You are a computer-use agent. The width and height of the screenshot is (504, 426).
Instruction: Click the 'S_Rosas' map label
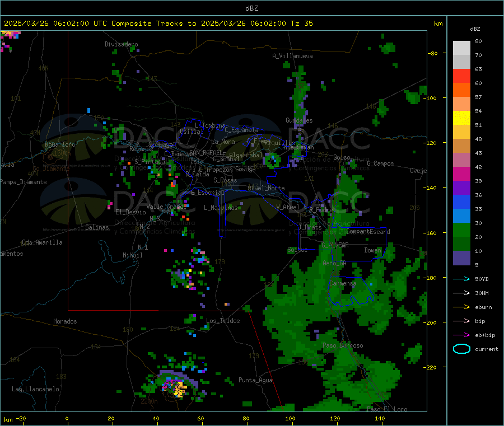point(225,180)
